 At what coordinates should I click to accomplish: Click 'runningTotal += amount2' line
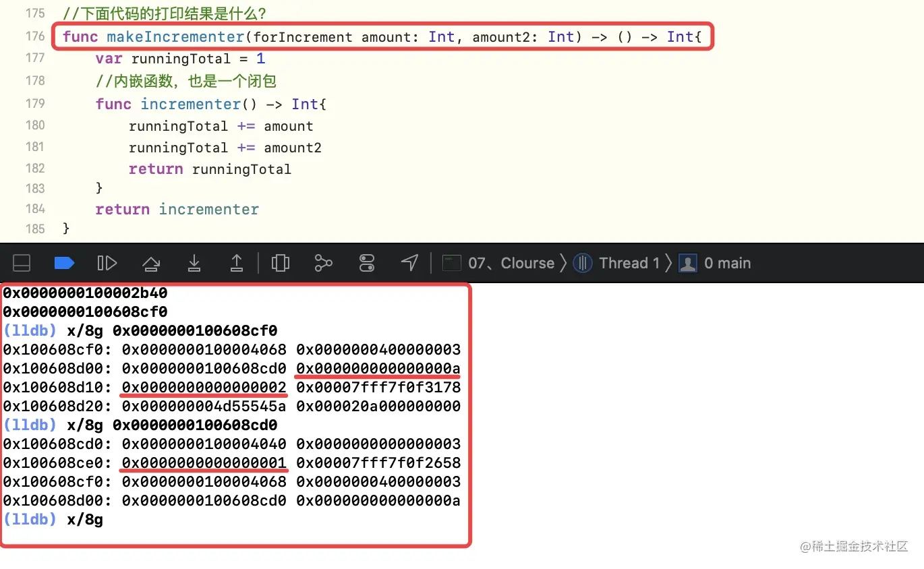pyautogui.click(x=225, y=148)
